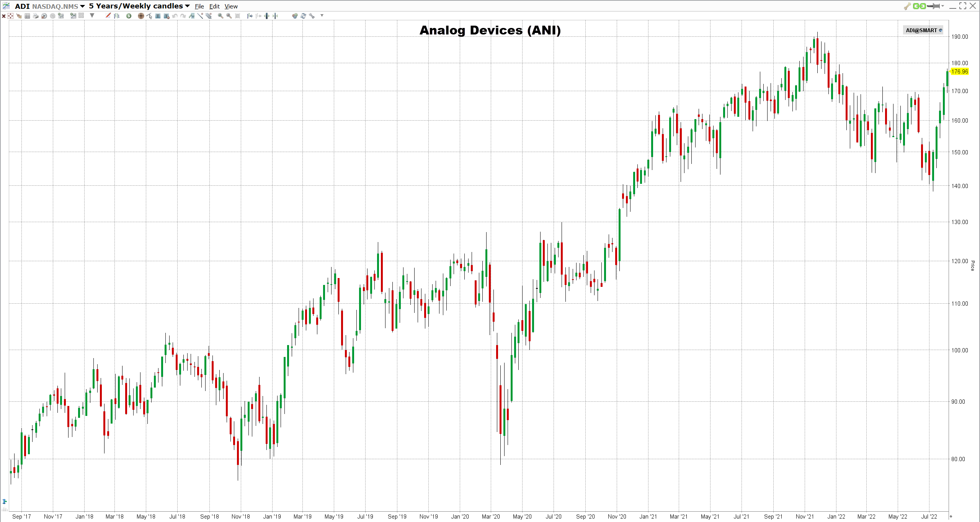Viewport: 980px width, 522px height.
Task: Open the Edit menu
Action: 214,7
